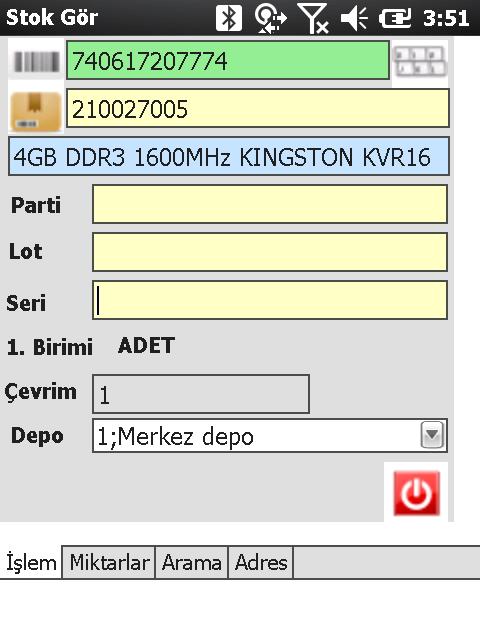
Task: Click the barcode scan icon
Action: (36, 61)
